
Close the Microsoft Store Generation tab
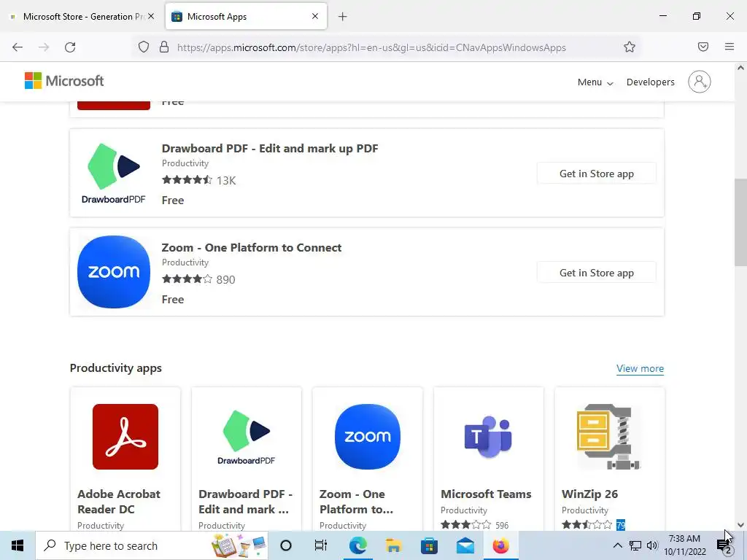click(x=151, y=16)
